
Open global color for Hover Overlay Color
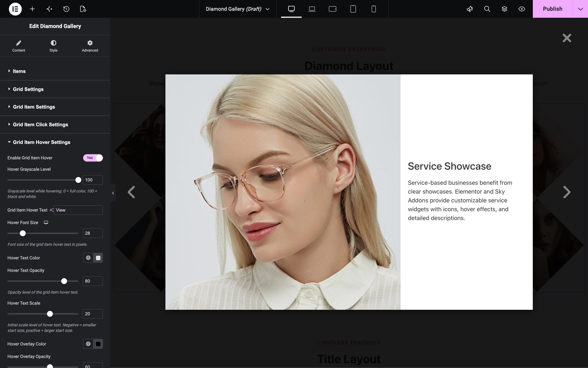click(x=88, y=344)
